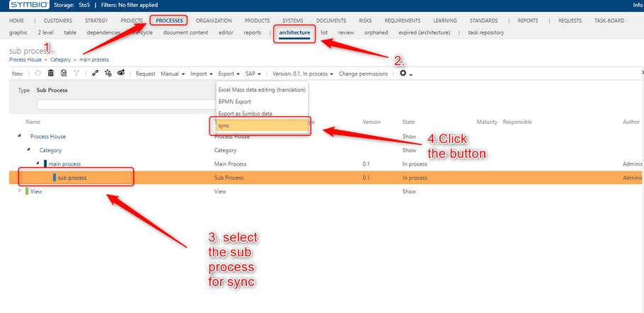Click the Storage Sto5 header text
Image resolution: width=644 pixels, height=313 pixels.
[x=71, y=5]
